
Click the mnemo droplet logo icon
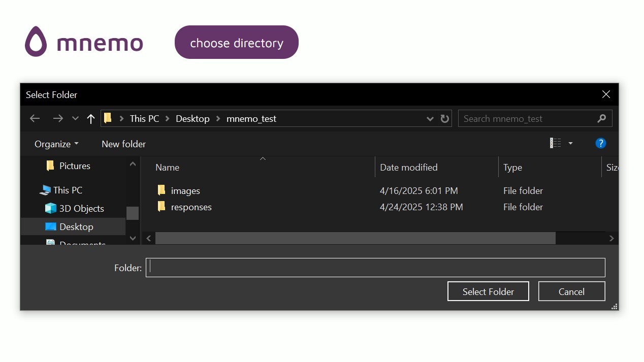click(36, 42)
